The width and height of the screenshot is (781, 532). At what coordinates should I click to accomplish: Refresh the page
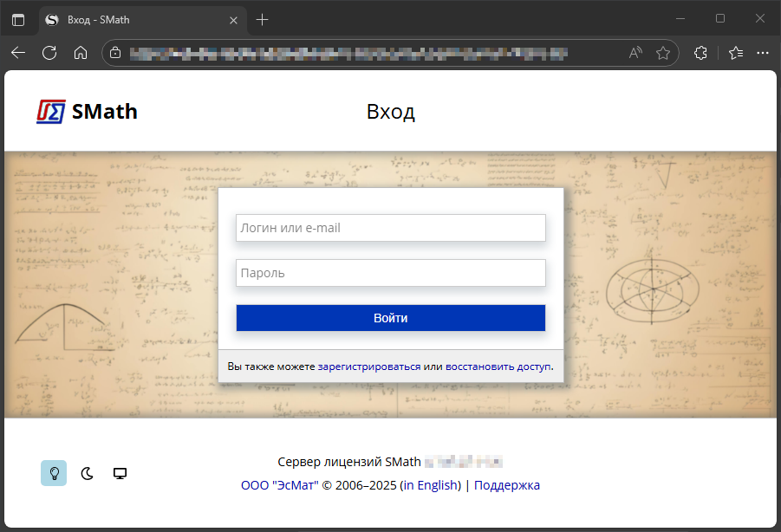49,53
